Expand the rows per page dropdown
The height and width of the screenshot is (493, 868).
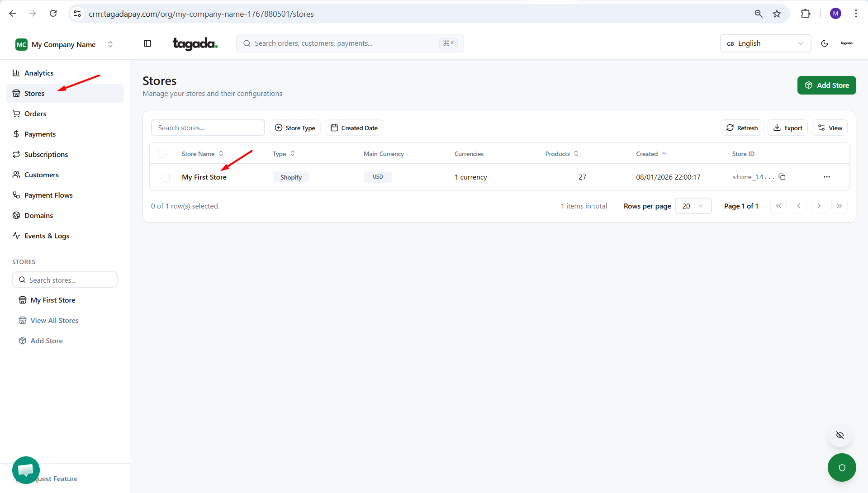tap(693, 206)
